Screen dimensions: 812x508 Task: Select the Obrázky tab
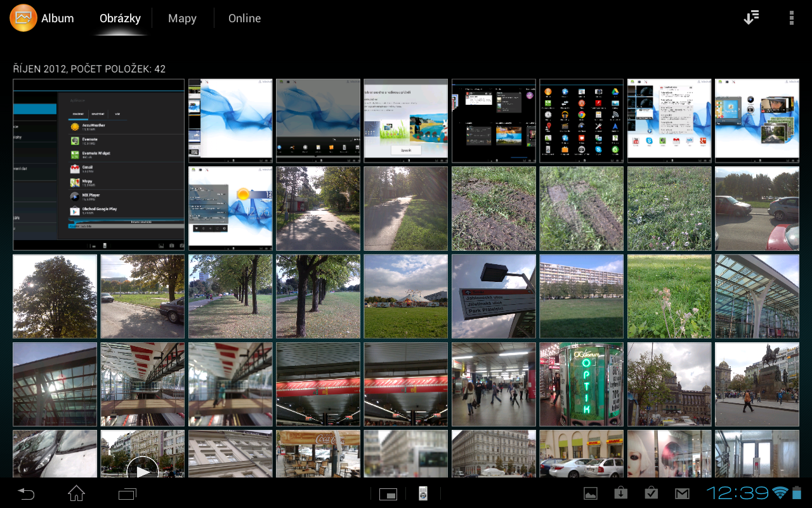tap(120, 18)
